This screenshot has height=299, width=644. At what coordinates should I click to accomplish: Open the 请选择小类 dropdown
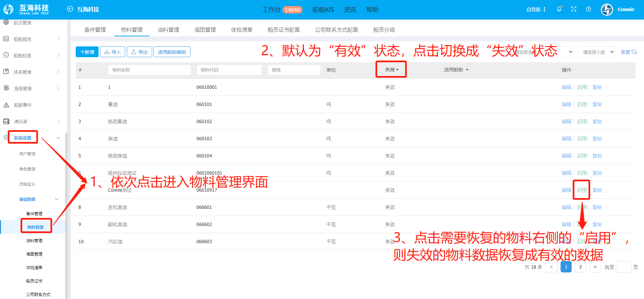point(597,52)
